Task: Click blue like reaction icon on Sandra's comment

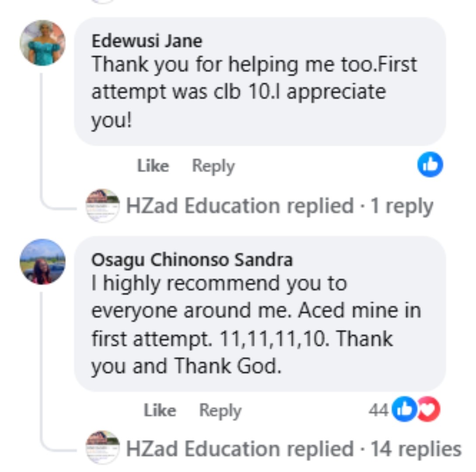Action: click(403, 410)
